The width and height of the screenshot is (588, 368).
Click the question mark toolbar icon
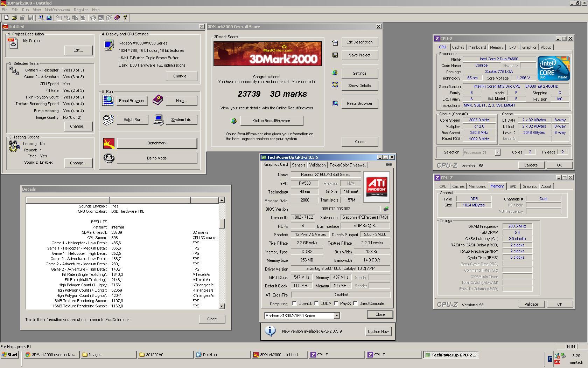point(125,18)
